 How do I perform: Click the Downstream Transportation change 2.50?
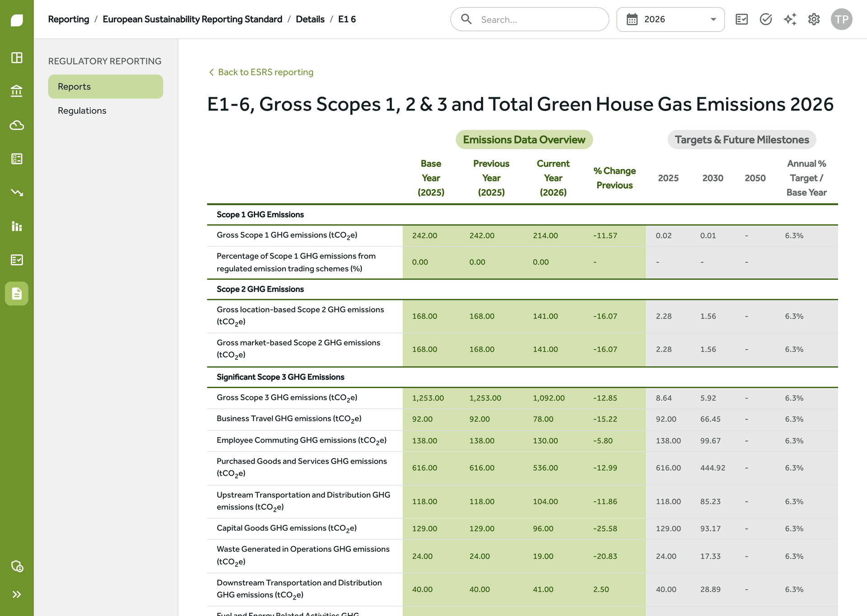(601, 589)
